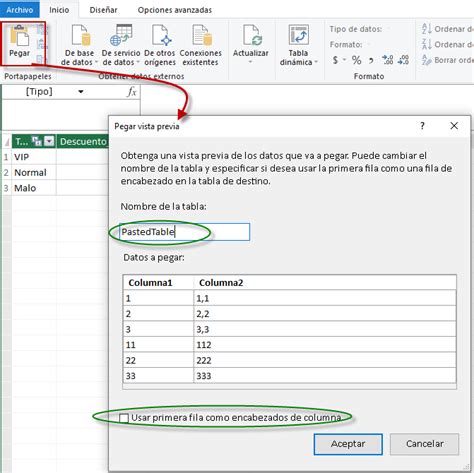
Task: Click preview cell with value 3,3
Action: 325,329
